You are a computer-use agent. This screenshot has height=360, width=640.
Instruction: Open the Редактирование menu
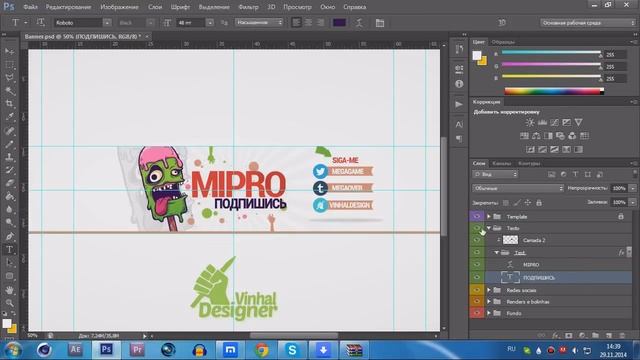tap(69, 7)
